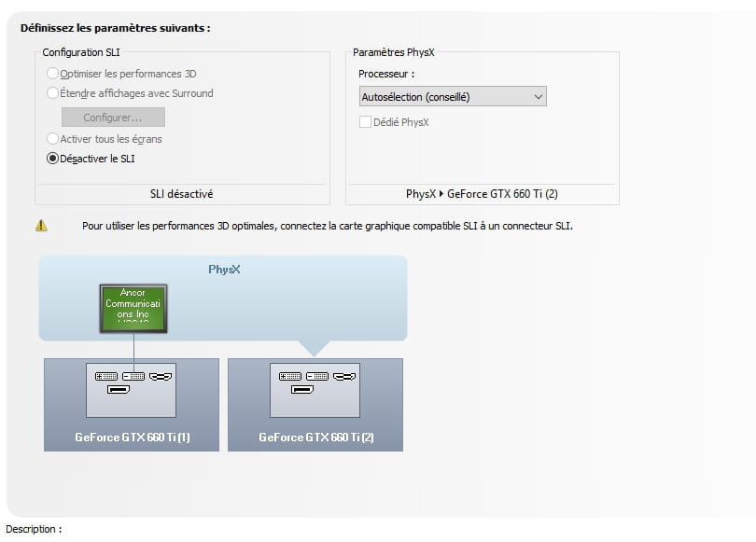Viewport: 756px width, 542px height.
Task: Tick the Dédié PhysX checkbox
Action: point(365,122)
